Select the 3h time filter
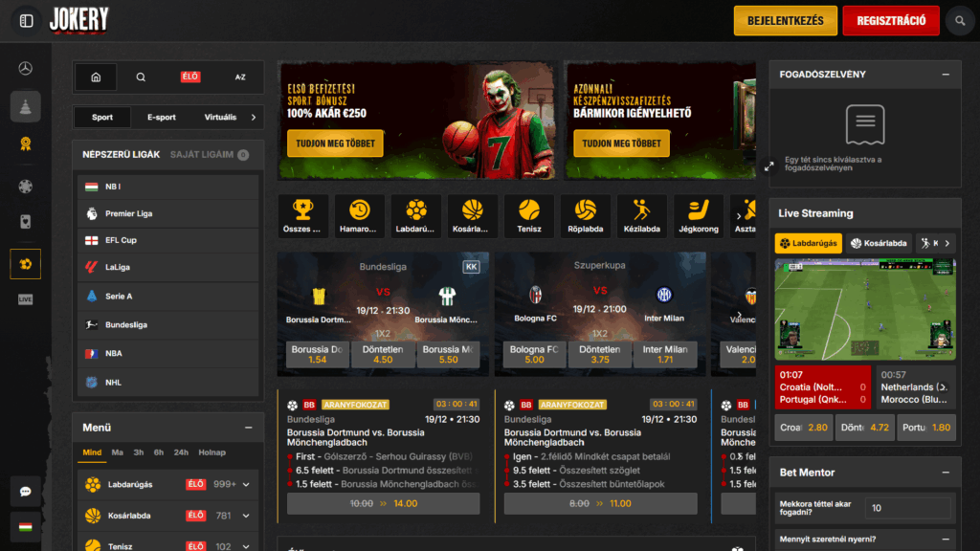Image resolution: width=980 pixels, height=551 pixels. (139, 452)
